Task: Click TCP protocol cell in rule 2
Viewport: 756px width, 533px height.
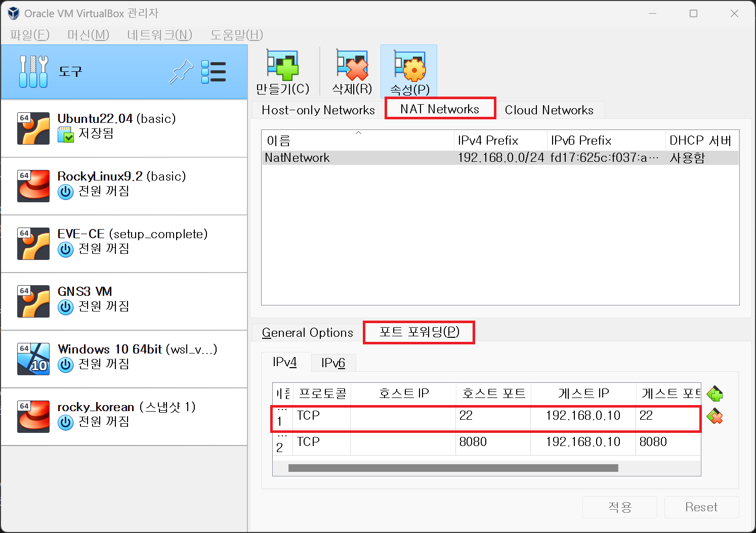Action: click(x=322, y=442)
